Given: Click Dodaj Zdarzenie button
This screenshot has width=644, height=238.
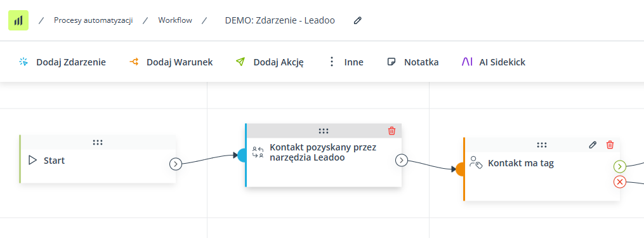Looking at the screenshot, I should coord(71,62).
